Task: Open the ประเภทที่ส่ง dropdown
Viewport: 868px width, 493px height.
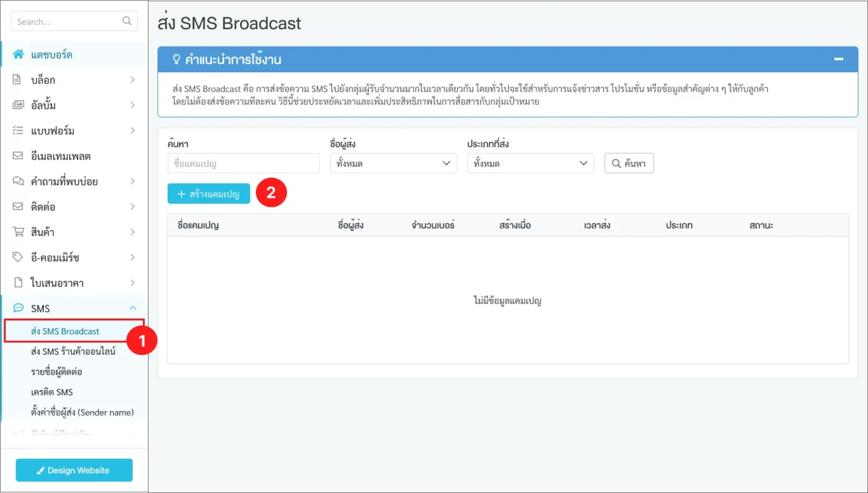Action: click(530, 163)
